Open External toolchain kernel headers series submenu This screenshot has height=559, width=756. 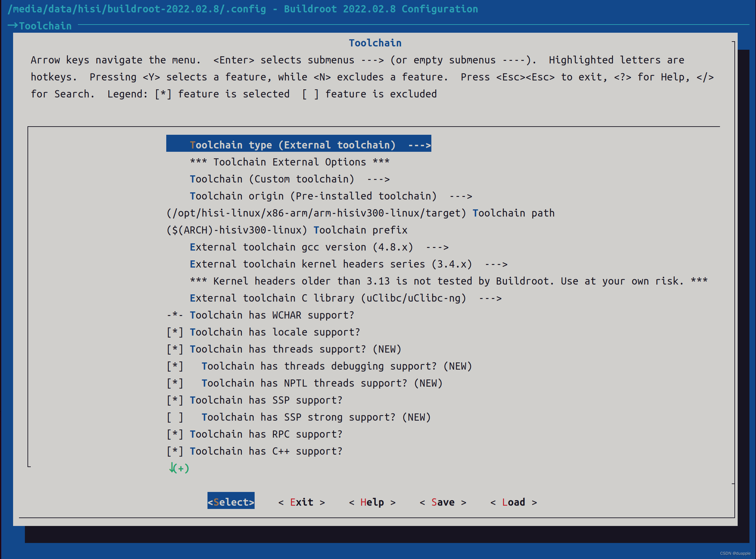348,264
